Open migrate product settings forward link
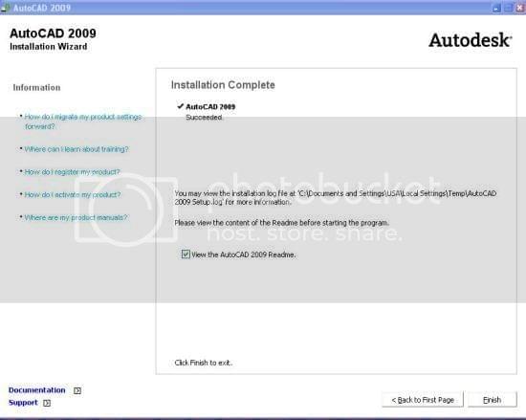The image size is (526, 420). [83, 122]
